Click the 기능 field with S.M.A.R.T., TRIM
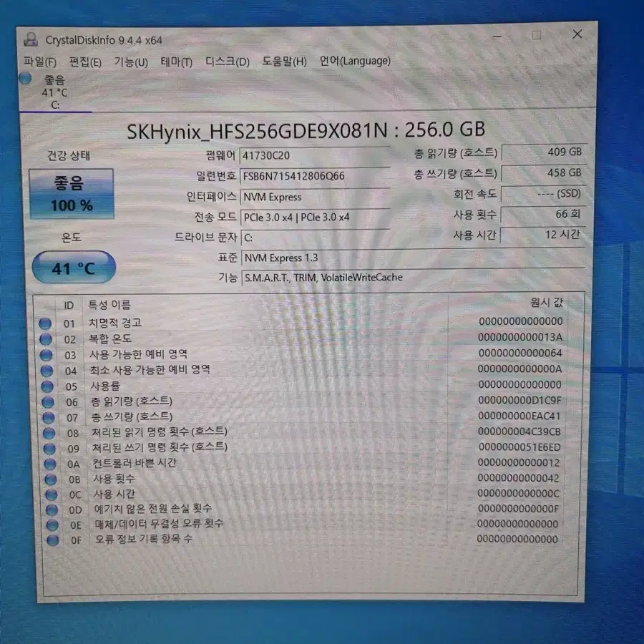 [413, 278]
